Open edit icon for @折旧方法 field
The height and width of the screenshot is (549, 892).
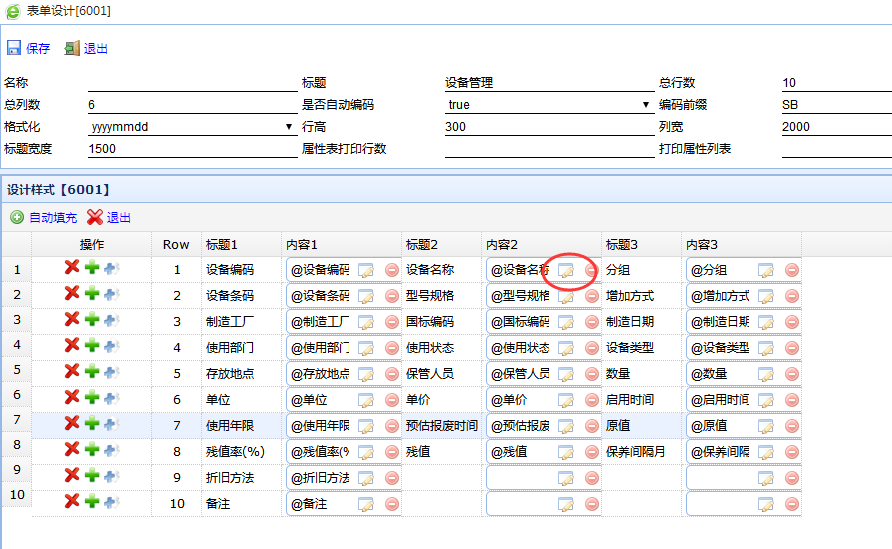click(x=366, y=478)
